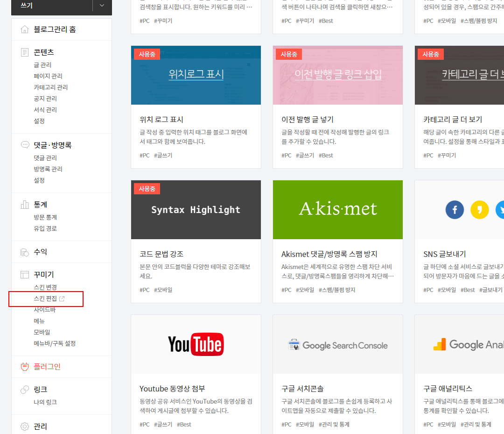This screenshot has height=434, width=504.
Task: Click the 꾸미기 layout icon
Action: [x=25, y=274]
